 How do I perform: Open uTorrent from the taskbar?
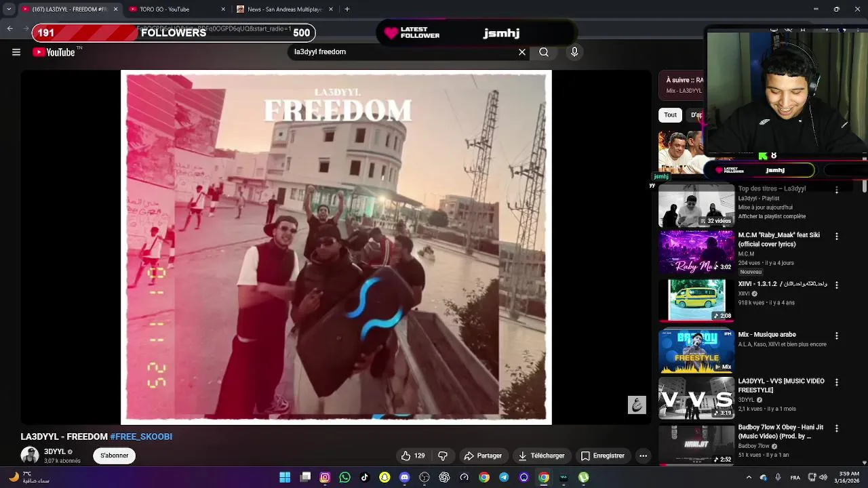coord(583,477)
